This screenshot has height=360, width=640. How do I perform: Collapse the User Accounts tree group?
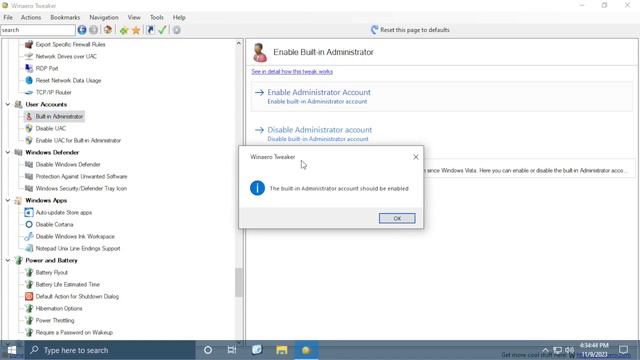click(x=8, y=104)
